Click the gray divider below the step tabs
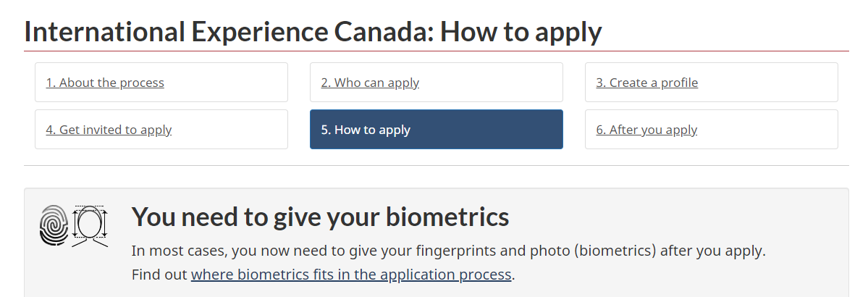 click(437, 165)
